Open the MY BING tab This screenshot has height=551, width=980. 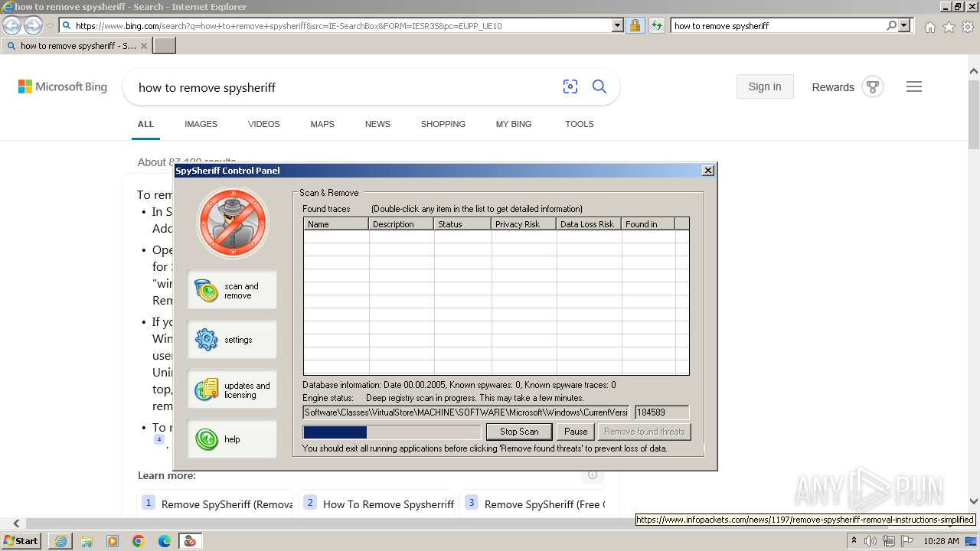click(514, 124)
